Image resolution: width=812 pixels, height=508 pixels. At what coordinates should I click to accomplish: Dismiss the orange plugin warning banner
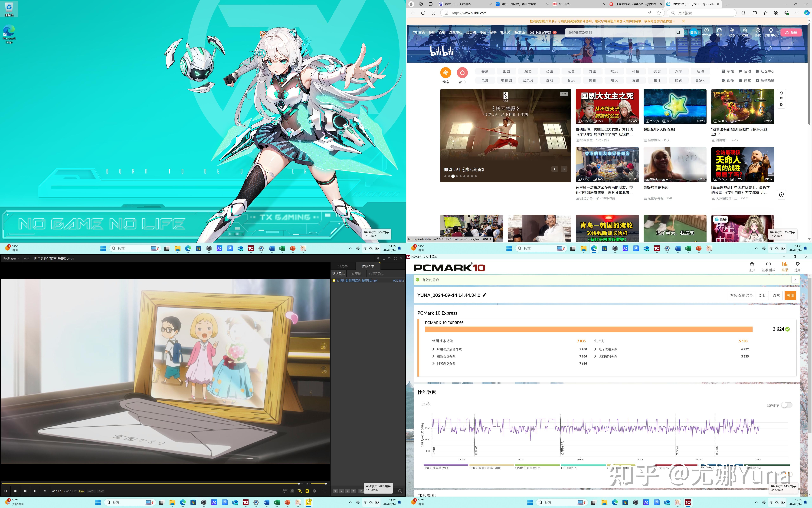(683, 21)
